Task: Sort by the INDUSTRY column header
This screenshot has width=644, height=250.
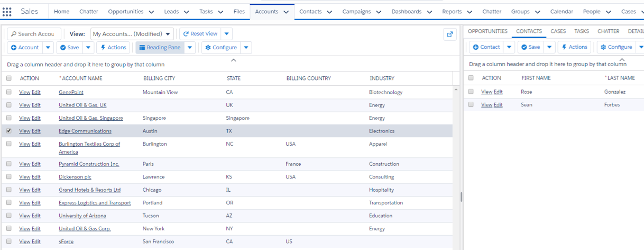Action: click(382, 78)
